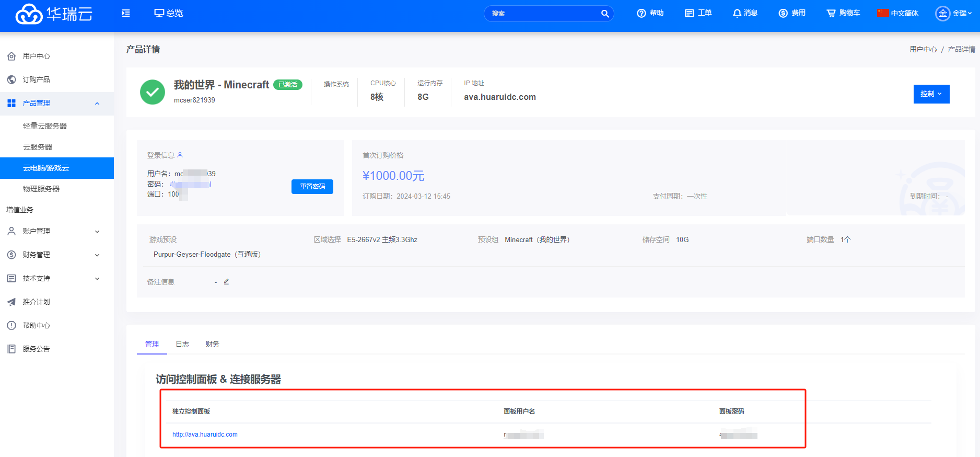Click the 用户中心 home icon in sidebar

[11, 56]
